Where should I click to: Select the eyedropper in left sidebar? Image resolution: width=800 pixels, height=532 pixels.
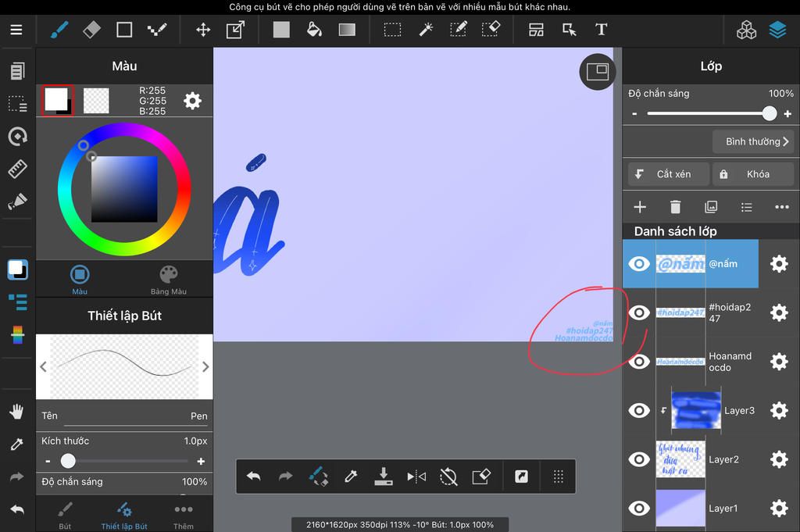click(17, 445)
